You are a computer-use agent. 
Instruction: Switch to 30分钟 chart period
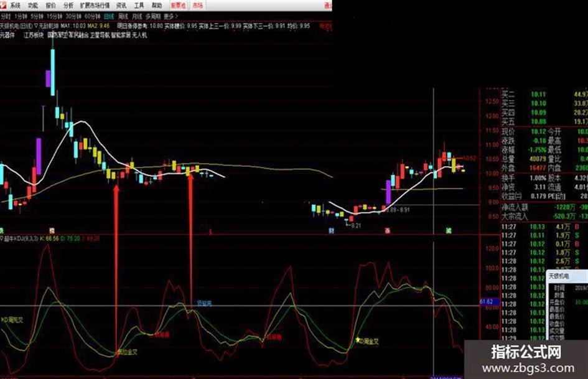[74, 16]
